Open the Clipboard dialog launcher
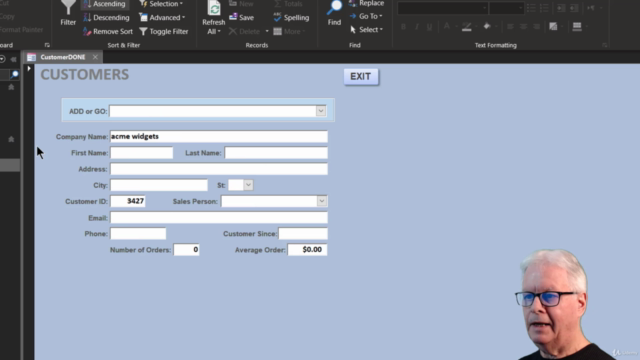640x360 pixels. point(47,45)
